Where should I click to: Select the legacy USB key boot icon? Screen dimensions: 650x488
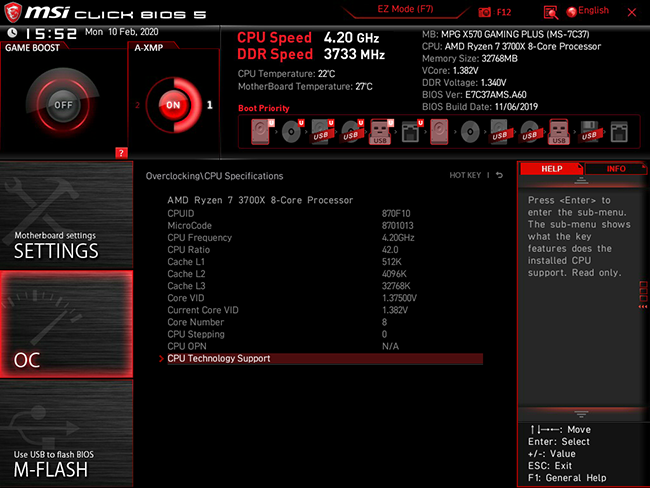[x=559, y=132]
